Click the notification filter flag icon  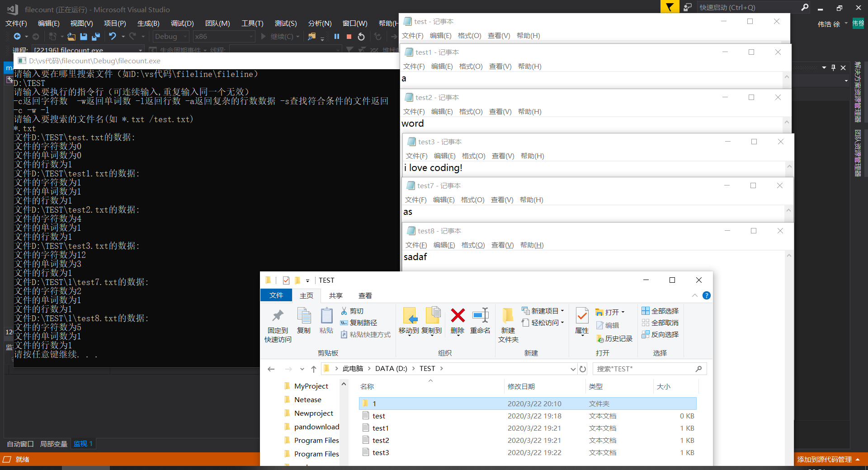tap(670, 7)
